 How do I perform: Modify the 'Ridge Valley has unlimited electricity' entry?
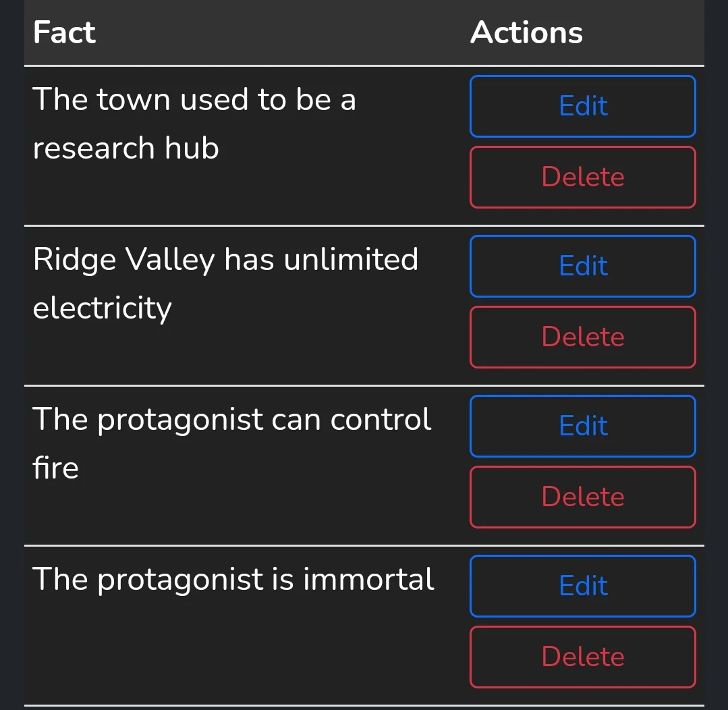coord(582,266)
